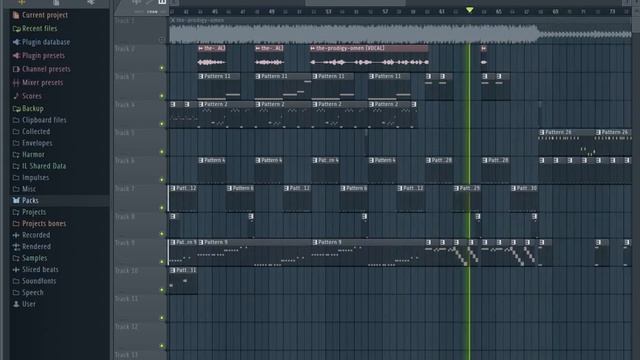This screenshot has height=360, width=640.
Task: Click the Mixer presets icon
Action: pyautogui.click(x=16, y=82)
